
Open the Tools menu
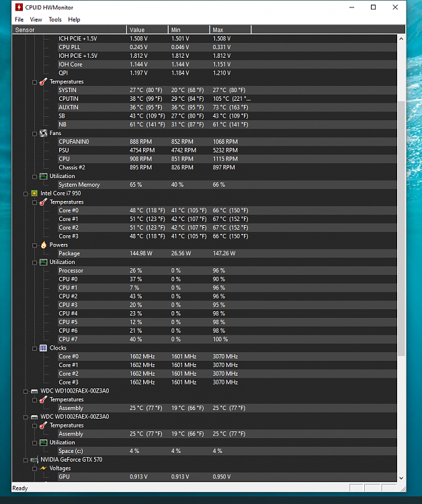pos(54,19)
